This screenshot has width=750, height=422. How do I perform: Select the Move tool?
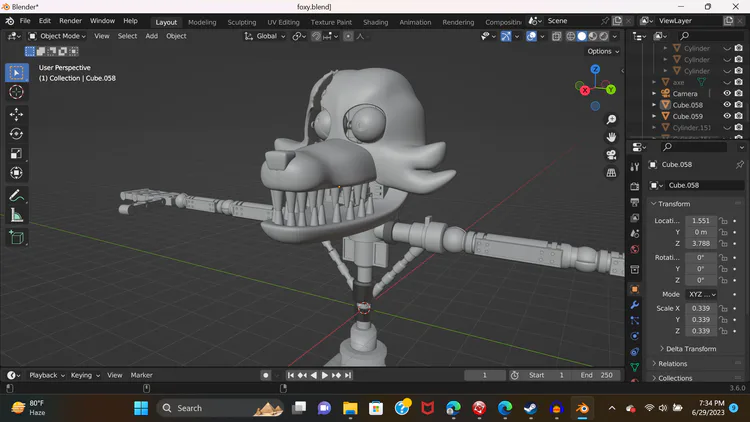tap(17, 114)
